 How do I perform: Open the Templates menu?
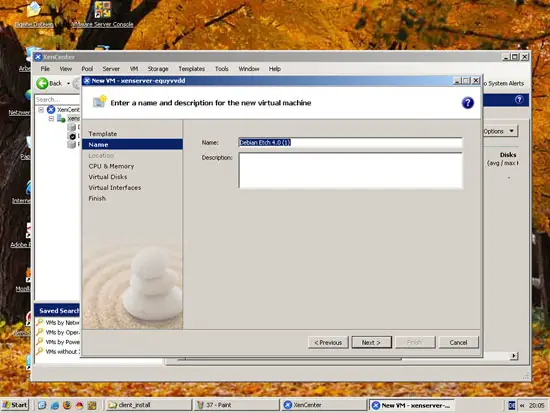coord(192,69)
